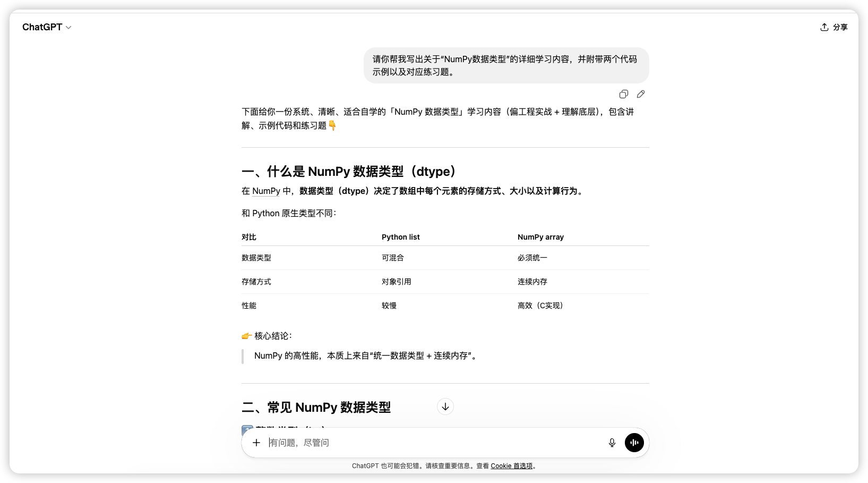This screenshot has width=868, height=483.
Task: Start dictation with the microphone icon
Action: tap(612, 443)
